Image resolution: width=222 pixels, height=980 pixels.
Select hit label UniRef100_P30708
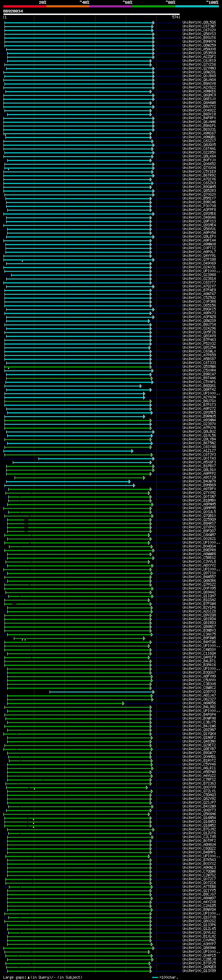tap(199, 206)
